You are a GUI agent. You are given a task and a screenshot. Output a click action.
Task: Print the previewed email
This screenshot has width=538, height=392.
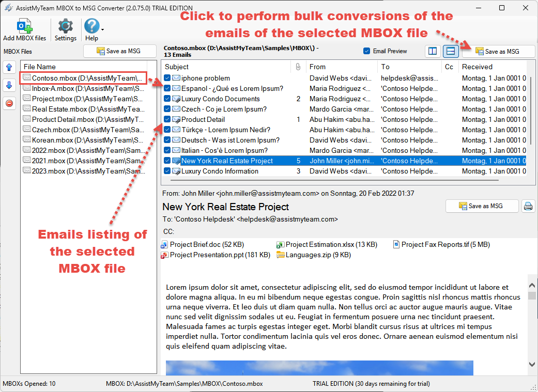click(x=528, y=206)
